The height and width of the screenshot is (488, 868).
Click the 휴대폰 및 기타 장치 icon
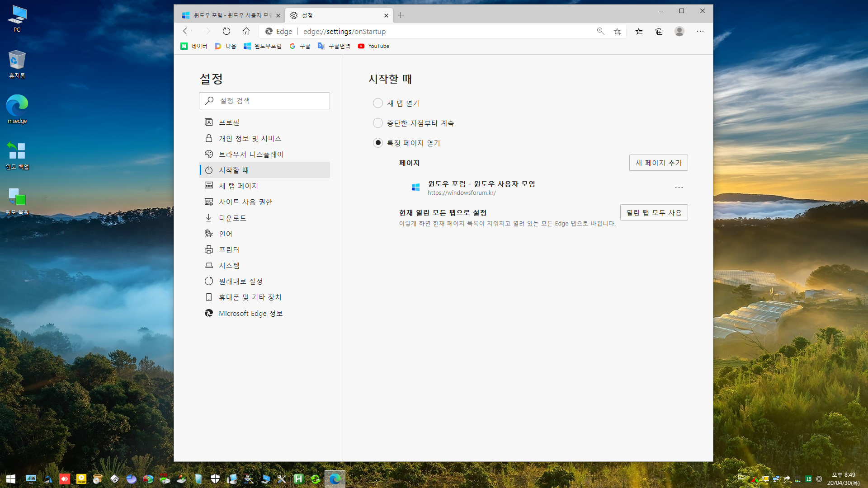208,297
